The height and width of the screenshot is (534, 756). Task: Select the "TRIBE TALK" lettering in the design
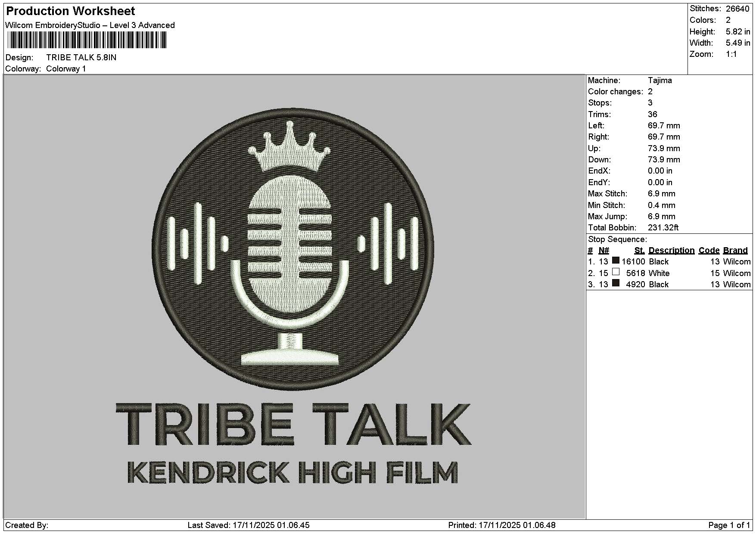coord(293,424)
